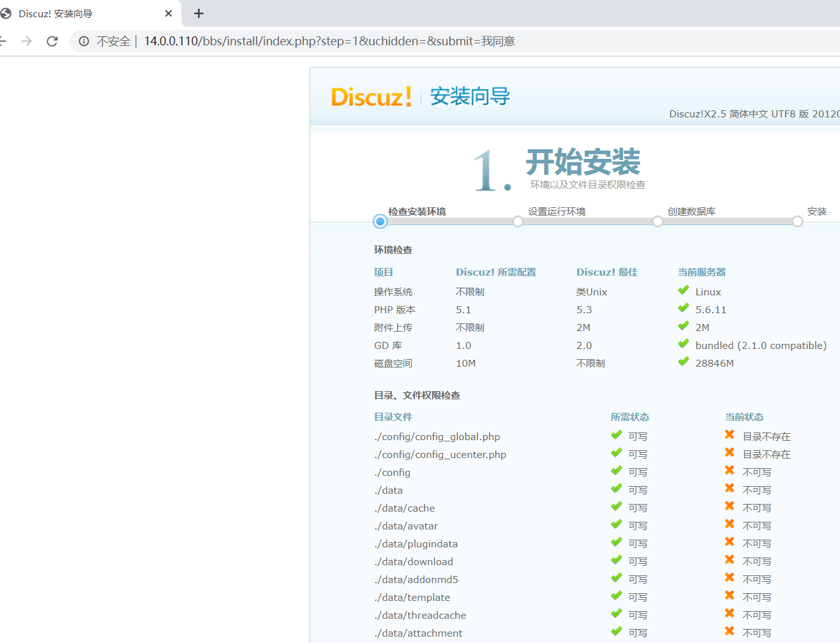Click the 安装 step marker circle
Image resolution: width=840 pixels, height=643 pixels.
click(x=797, y=221)
